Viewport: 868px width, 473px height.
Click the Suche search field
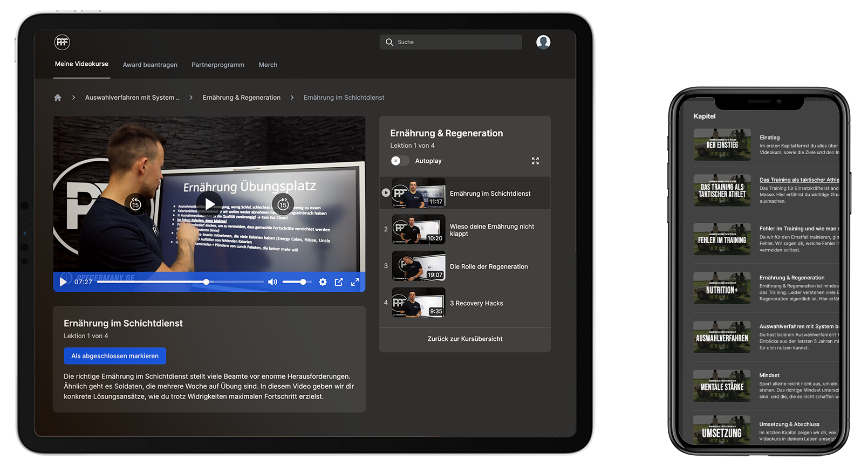(x=450, y=42)
